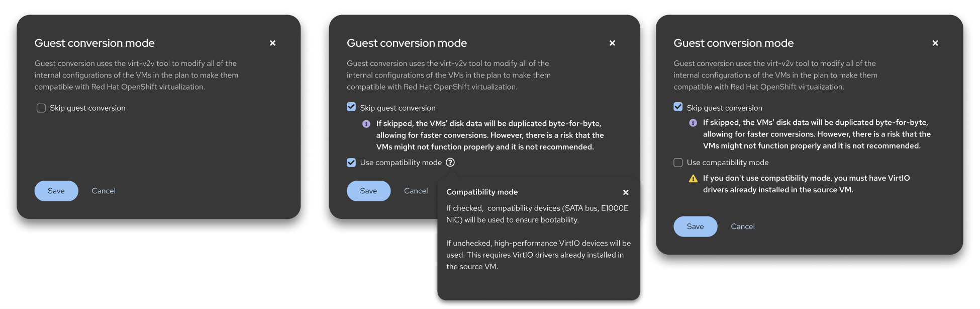This screenshot has height=309, width=980.
Task: Click Cancel next to the Compatibility mode popover
Action: 416,191
